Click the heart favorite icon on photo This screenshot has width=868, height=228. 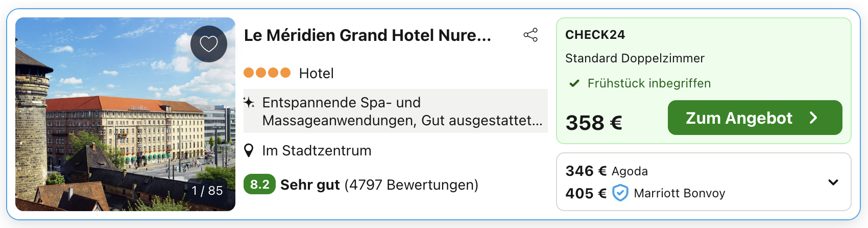(x=208, y=44)
